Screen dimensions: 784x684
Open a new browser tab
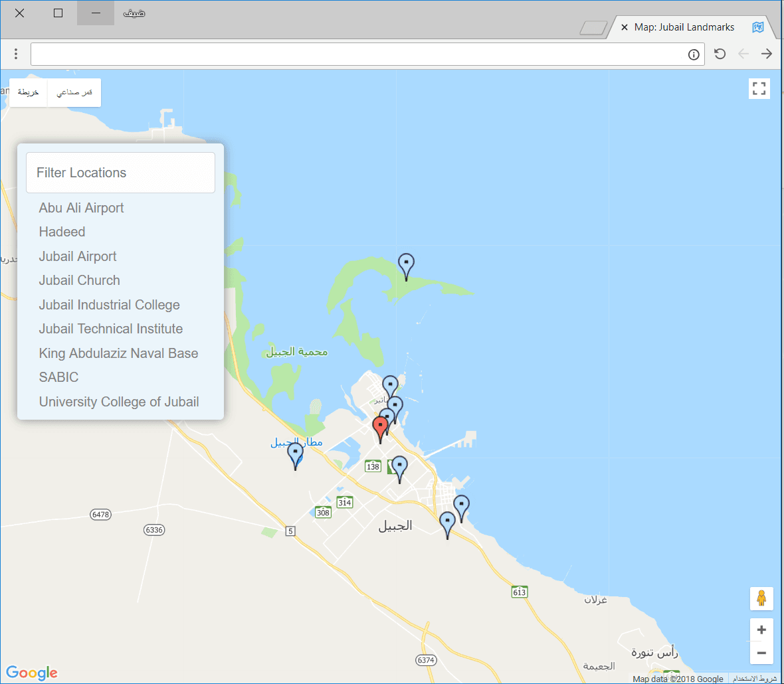coord(593,27)
